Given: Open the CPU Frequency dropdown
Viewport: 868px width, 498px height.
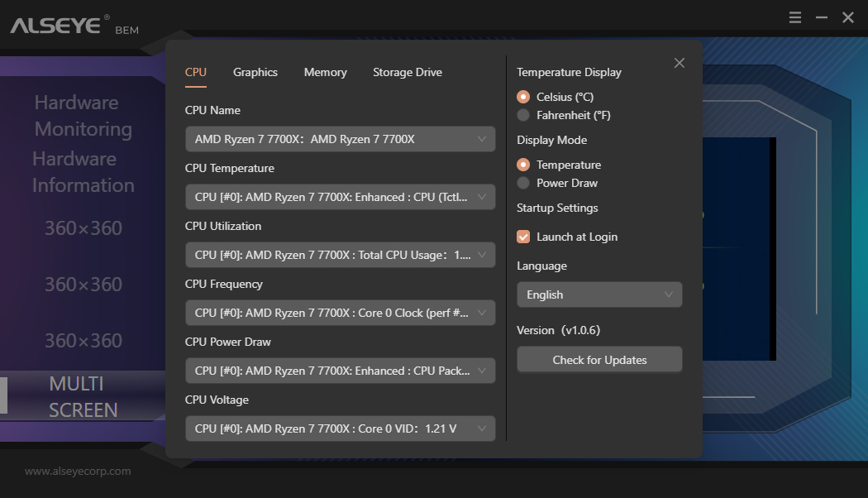Looking at the screenshot, I should [x=340, y=313].
